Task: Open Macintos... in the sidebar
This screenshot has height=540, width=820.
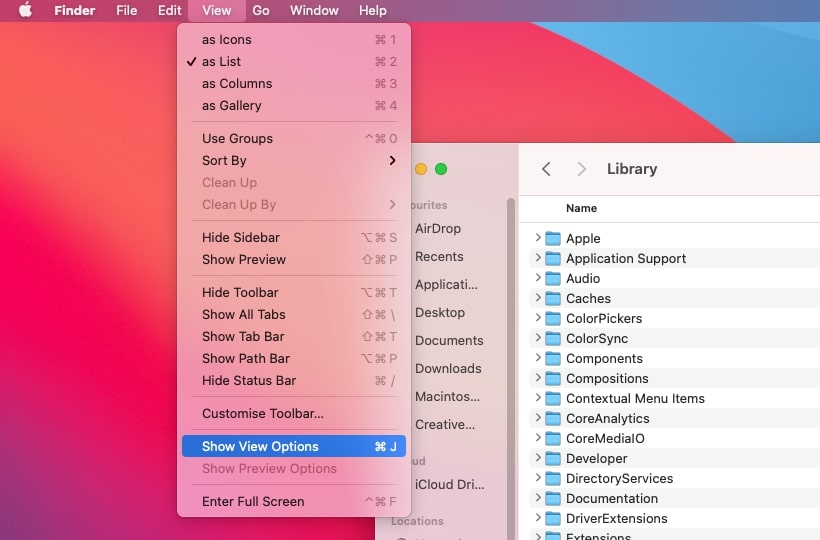Action: pyautogui.click(x=447, y=396)
